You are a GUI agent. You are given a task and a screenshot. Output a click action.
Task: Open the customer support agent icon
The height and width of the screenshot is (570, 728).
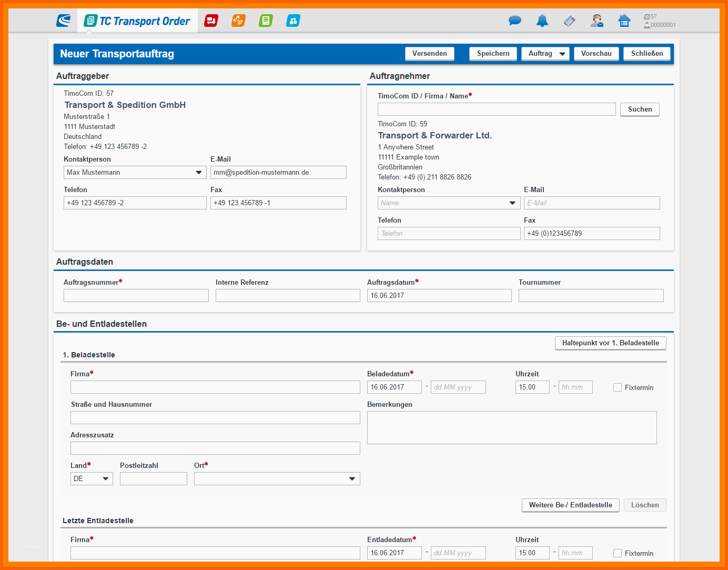[596, 21]
